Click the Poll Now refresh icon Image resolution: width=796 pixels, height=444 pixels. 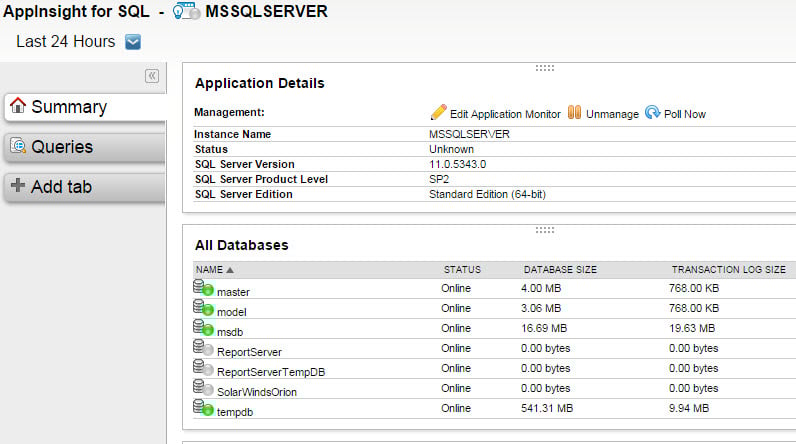click(652, 112)
